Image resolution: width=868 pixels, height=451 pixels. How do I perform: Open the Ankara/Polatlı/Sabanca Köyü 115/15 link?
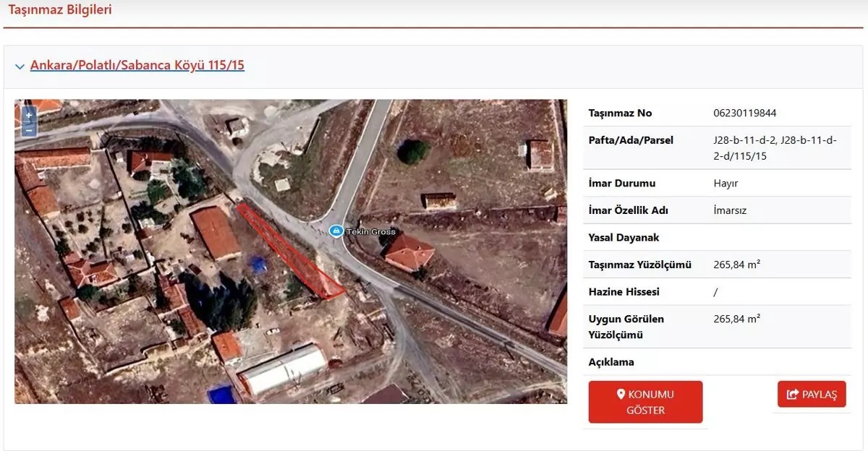click(x=137, y=66)
